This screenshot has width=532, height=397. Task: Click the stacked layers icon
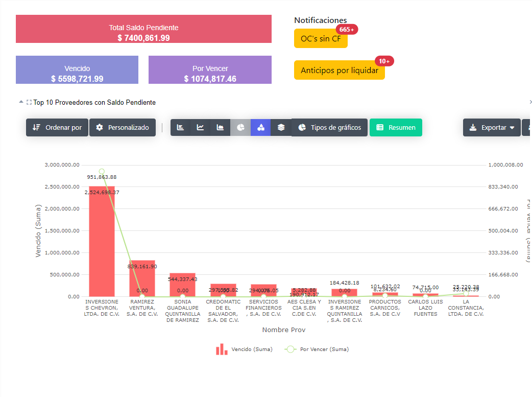click(281, 128)
